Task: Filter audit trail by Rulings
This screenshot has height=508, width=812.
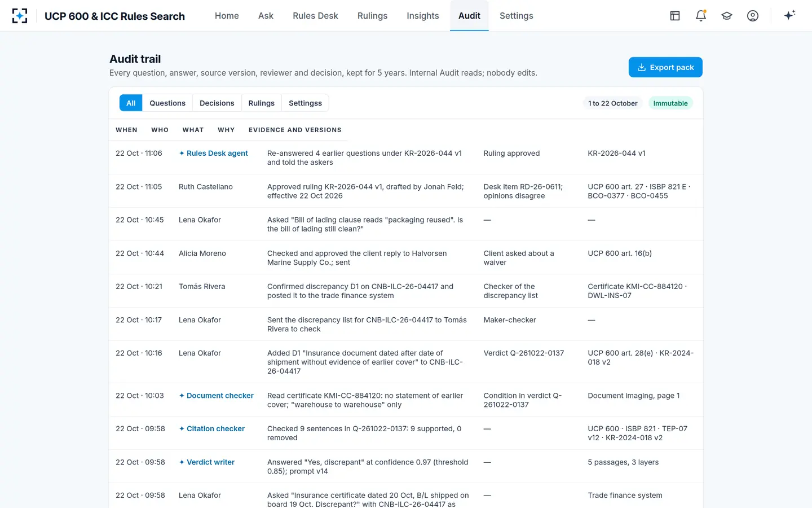Action: (x=262, y=103)
